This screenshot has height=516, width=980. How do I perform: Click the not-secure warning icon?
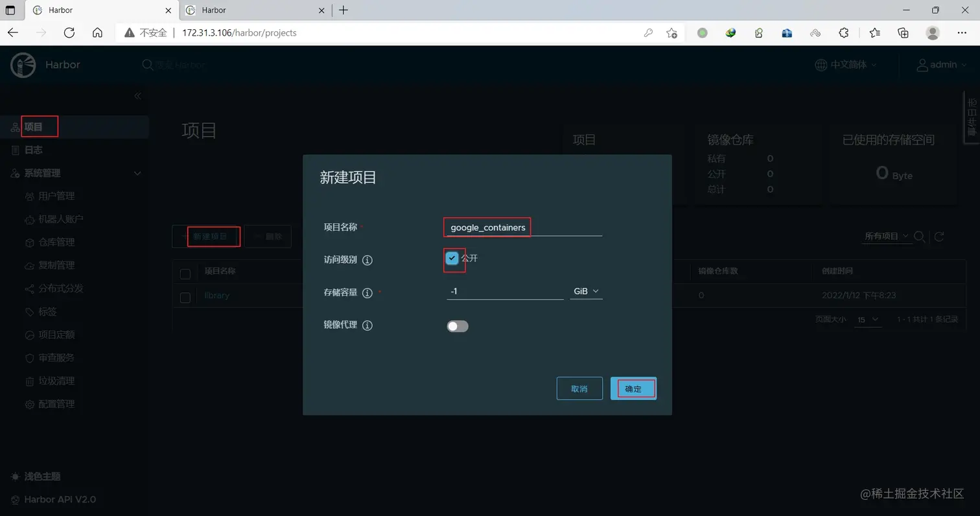point(130,32)
